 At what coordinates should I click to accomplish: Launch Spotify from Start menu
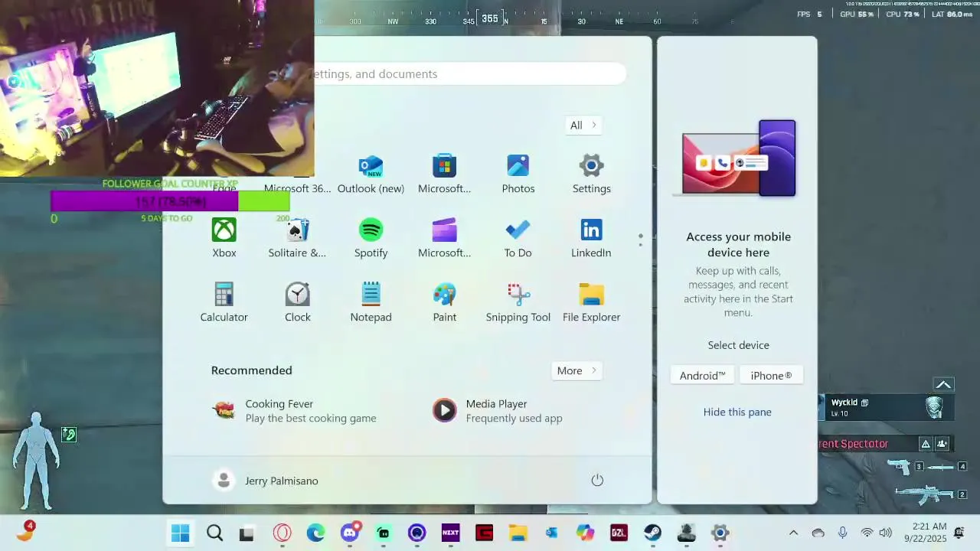371,239
